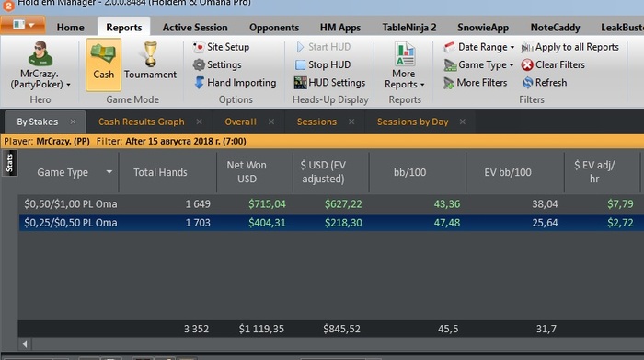Select the $0,50/$1,00 PL Oma row
Screen dimensions: 644x360
pos(331,203)
